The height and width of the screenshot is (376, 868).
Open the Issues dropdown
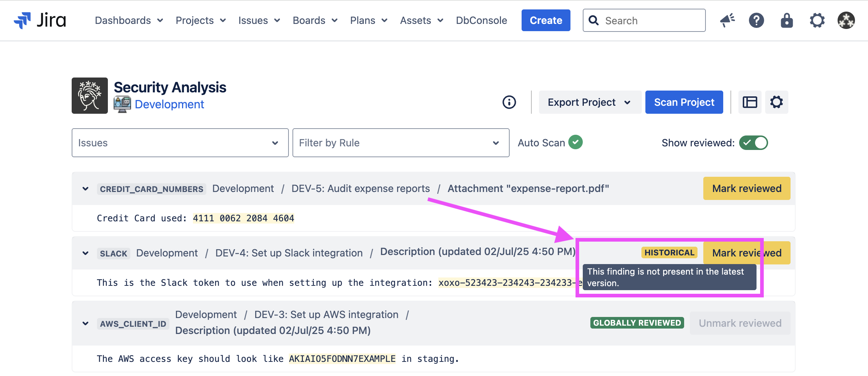(x=180, y=143)
